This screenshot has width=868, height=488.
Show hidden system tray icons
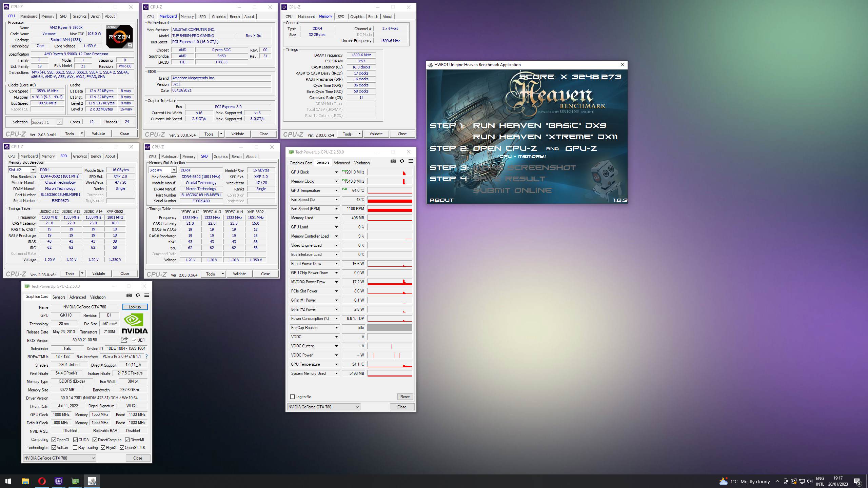[x=777, y=481]
